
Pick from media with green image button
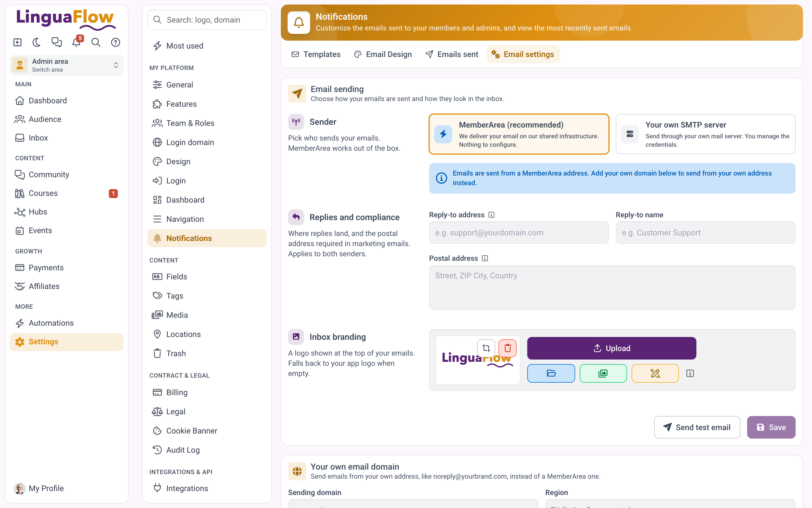[603, 373]
